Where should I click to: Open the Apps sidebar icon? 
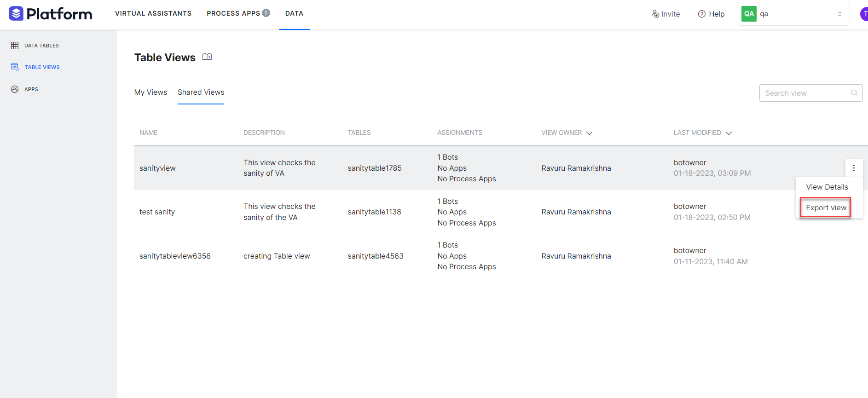pyautogui.click(x=15, y=89)
